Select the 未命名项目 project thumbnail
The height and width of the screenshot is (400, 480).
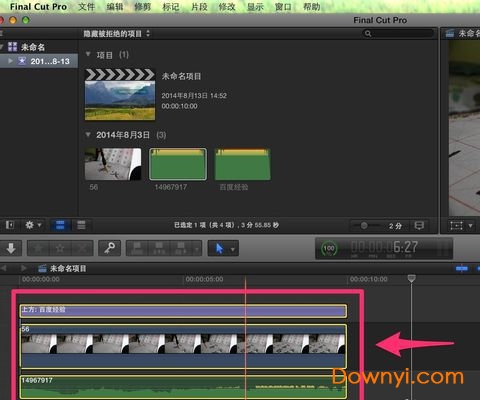pyautogui.click(x=120, y=95)
